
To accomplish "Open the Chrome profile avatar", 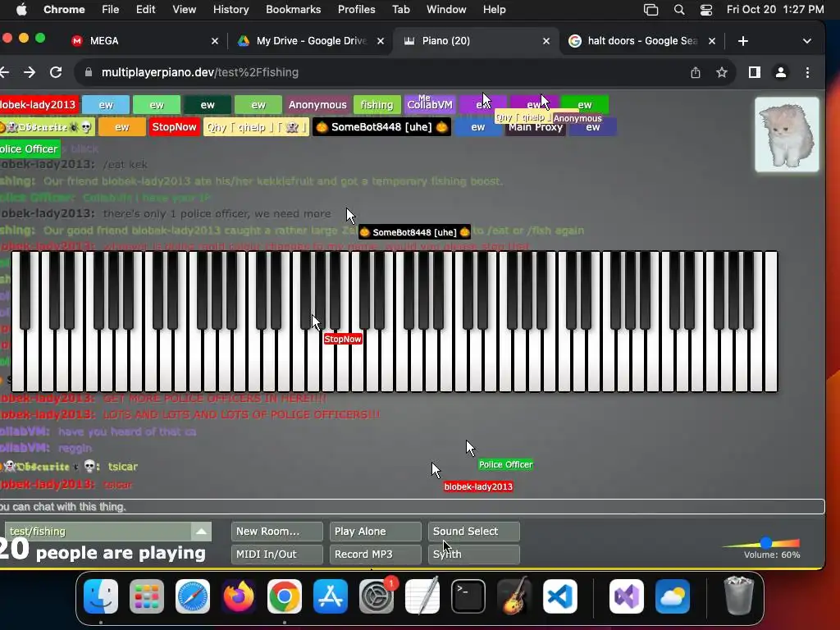I will 781,72.
